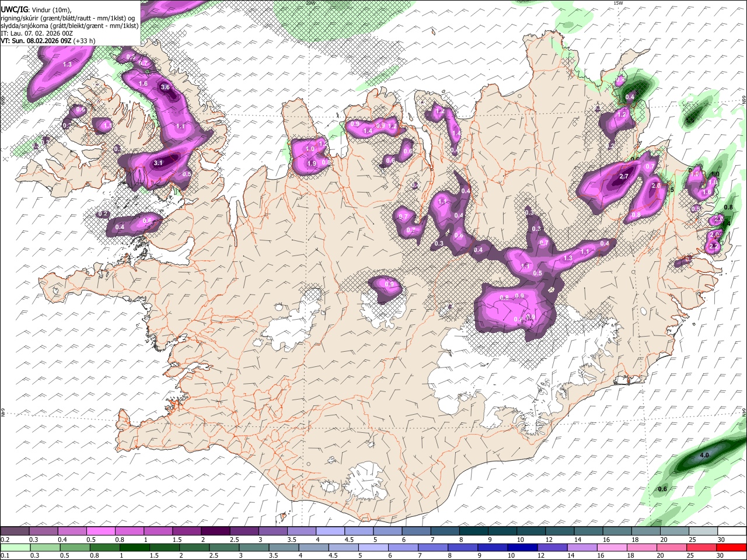Select bright pink 0.5 swatch in top legend row
This screenshot has height=560, width=747.
pos(101,531)
